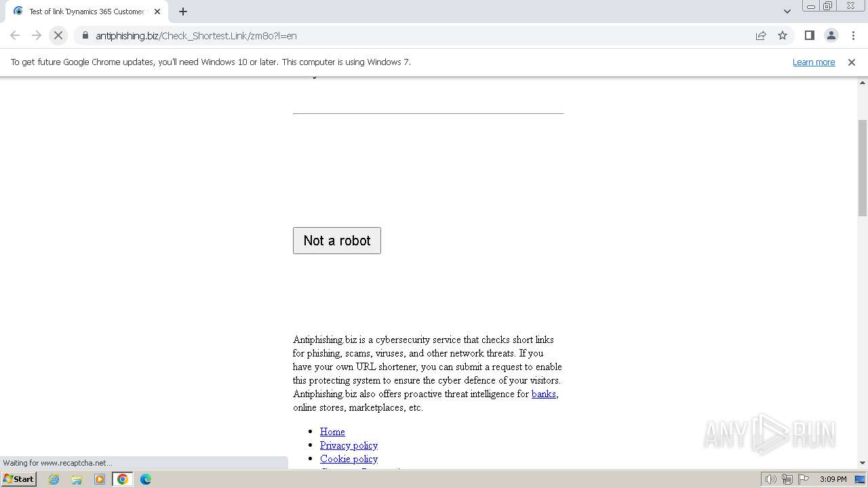This screenshot has width=868, height=488.
Task: Click the vertical scrollbar thumb
Action: click(x=863, y=167)
